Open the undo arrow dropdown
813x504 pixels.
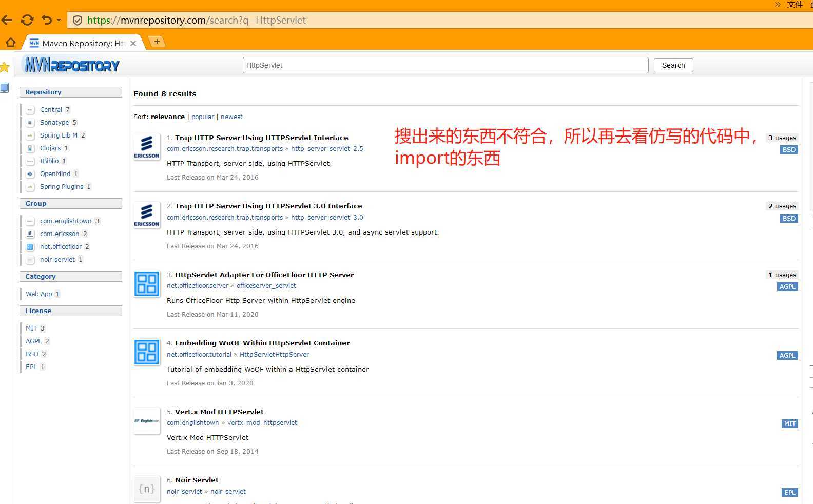59,20
